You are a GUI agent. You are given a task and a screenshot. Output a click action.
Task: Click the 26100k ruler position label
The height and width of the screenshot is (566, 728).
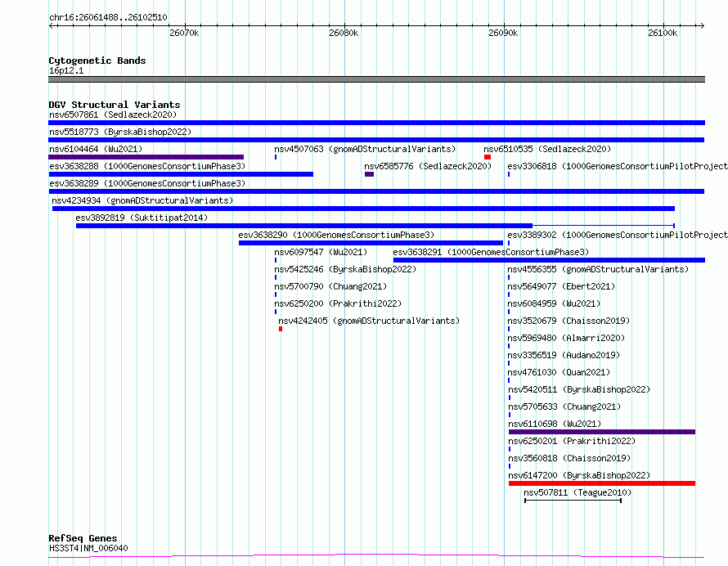click(x=663, y=33)
